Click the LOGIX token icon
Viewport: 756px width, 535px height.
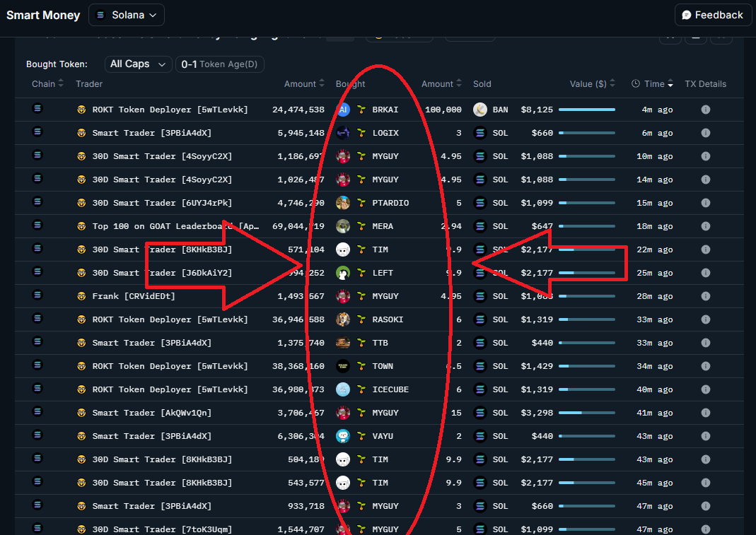[343, 133]
